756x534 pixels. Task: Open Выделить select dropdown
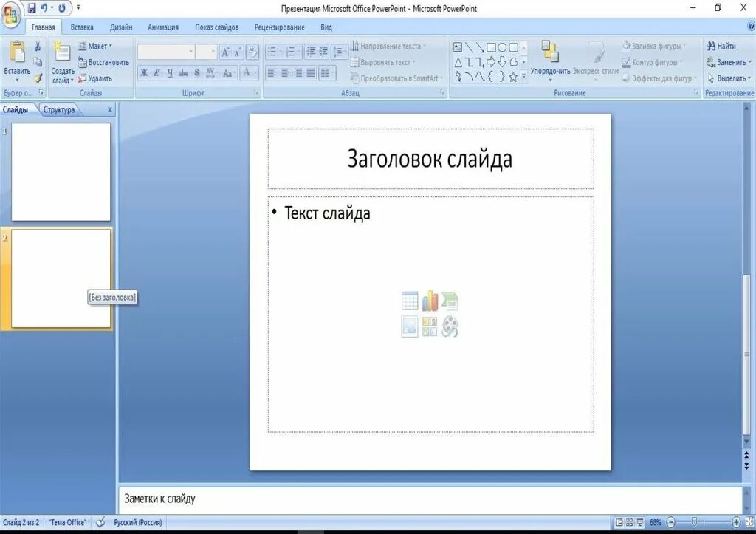(x=729, y=78)
